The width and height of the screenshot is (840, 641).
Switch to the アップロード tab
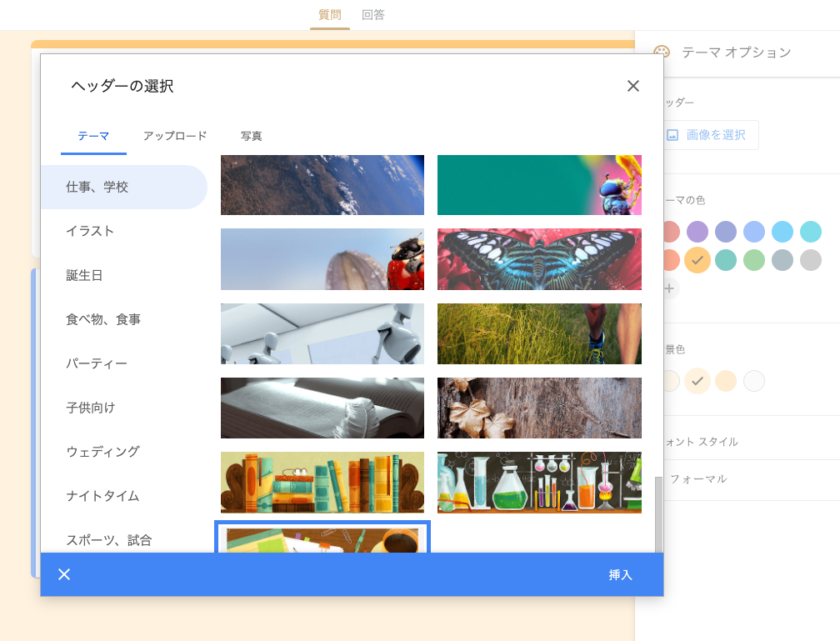tap(175, 136)
